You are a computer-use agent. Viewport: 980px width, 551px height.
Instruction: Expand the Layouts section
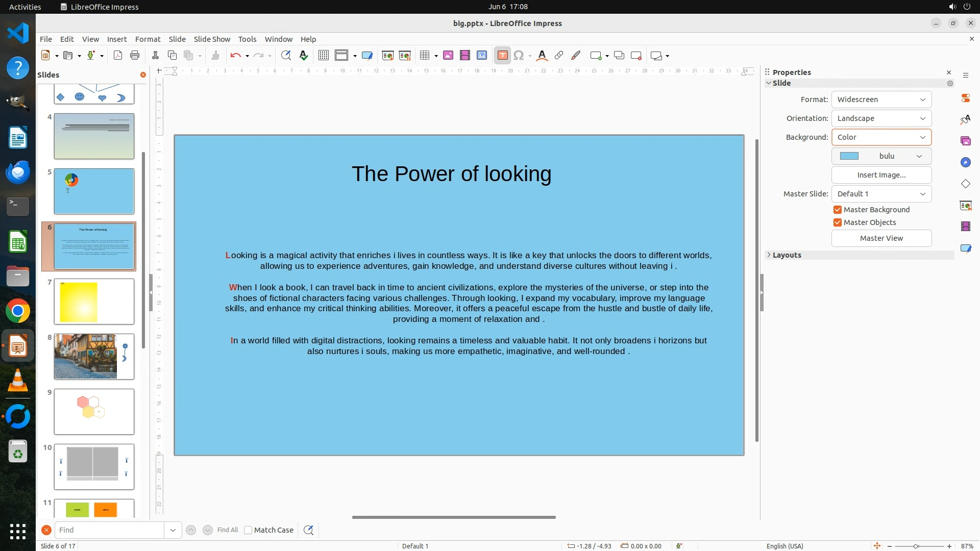(x=787, y=255)
